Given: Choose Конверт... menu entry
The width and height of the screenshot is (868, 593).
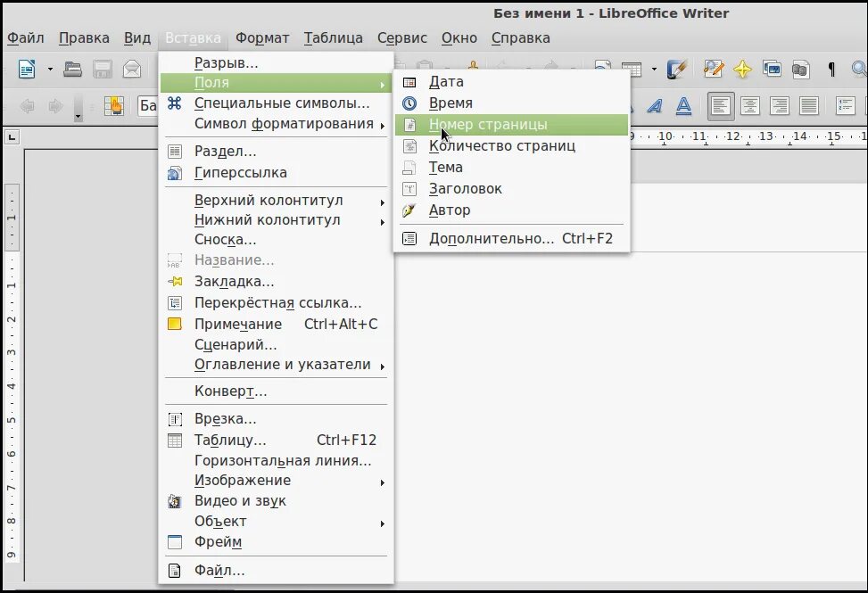Looking at the screenshot, I should [276, 391].
